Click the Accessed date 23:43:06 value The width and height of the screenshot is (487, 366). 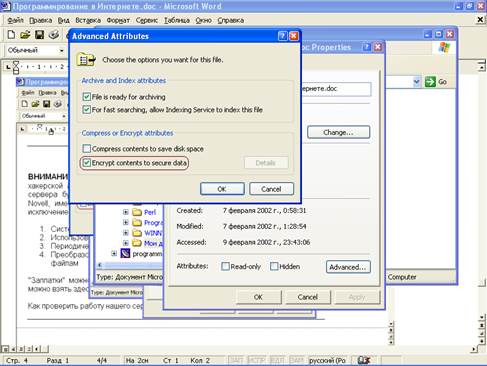click(x=266, y=242)
